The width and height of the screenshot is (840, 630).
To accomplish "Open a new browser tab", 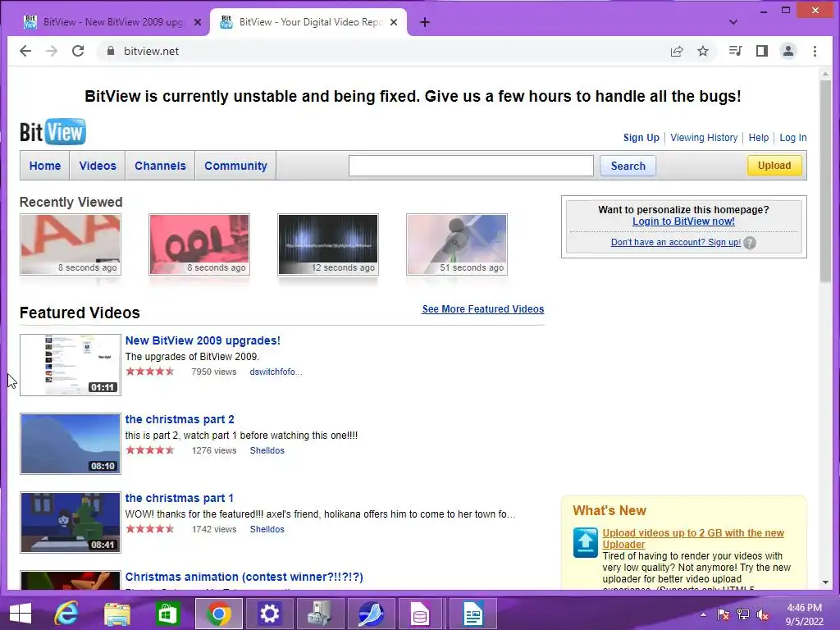I will (x=425, y=22).
